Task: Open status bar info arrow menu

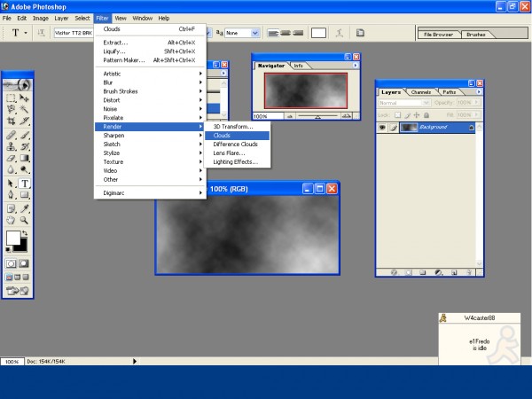Action: pyautogui.click(x=135, y=362)
